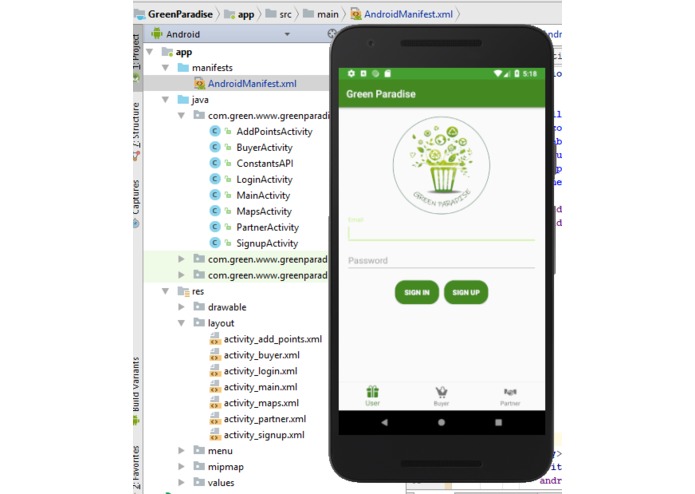This screenshot has height=494, width=695.
Task: Tap the Android back navigation button
Action: 384,423
